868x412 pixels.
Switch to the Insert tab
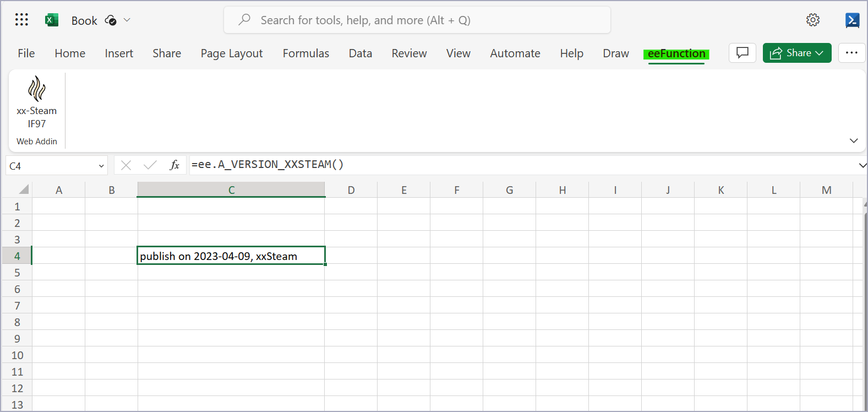(119, 53)
